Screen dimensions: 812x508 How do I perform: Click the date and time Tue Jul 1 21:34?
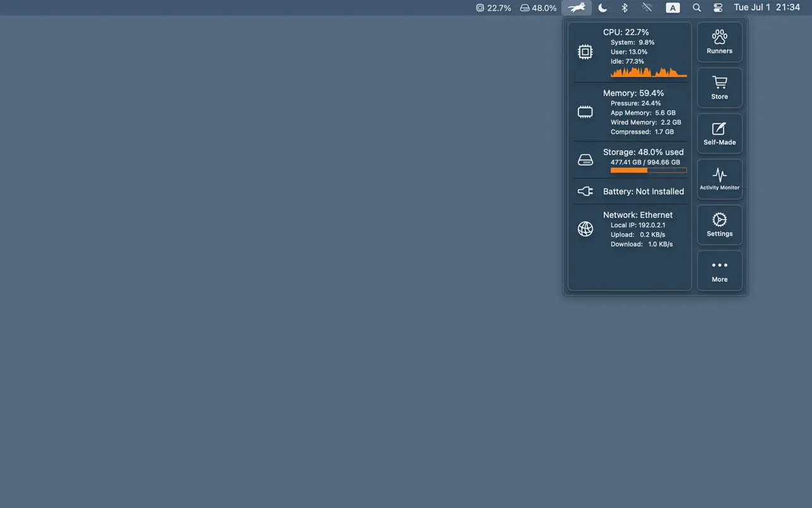click(x=767, y=8)
